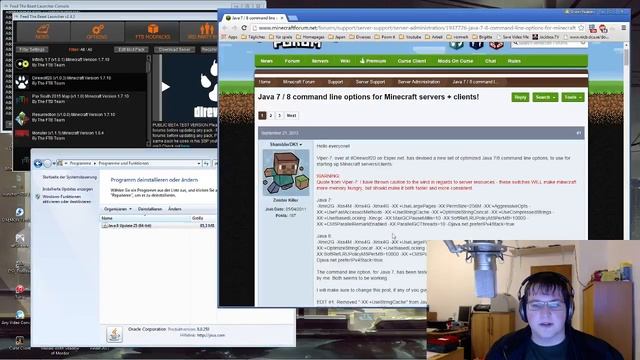Open the 3rd Party Packs tab in launcher
The height and width of the screenshot is (360, 640).
(200, 31)
